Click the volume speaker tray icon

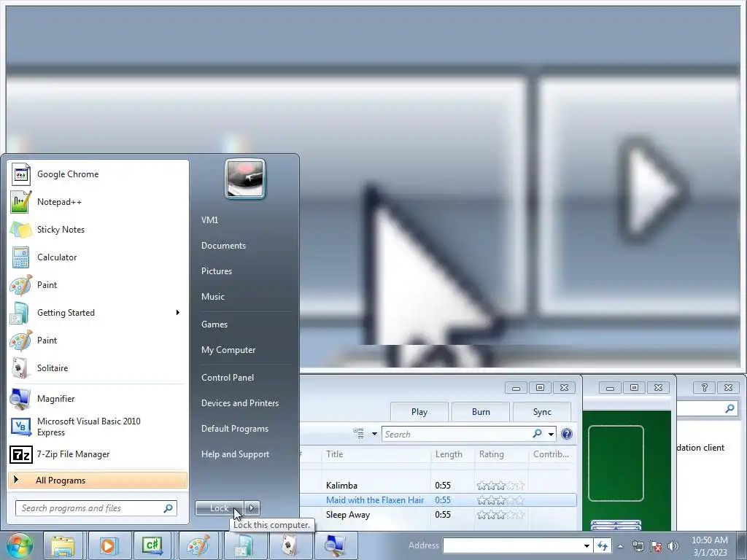(x=673, y=546)
